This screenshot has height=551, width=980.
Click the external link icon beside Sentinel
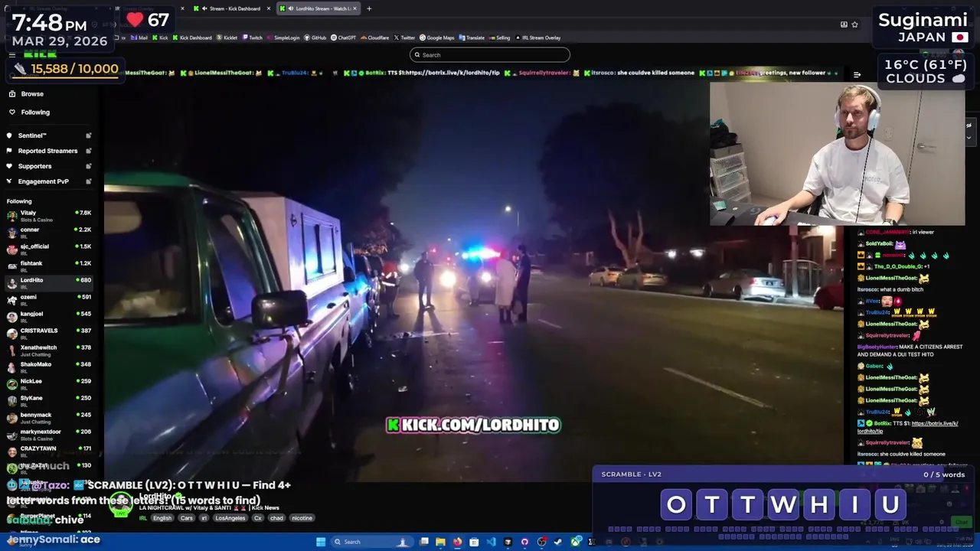click(89, 135)
